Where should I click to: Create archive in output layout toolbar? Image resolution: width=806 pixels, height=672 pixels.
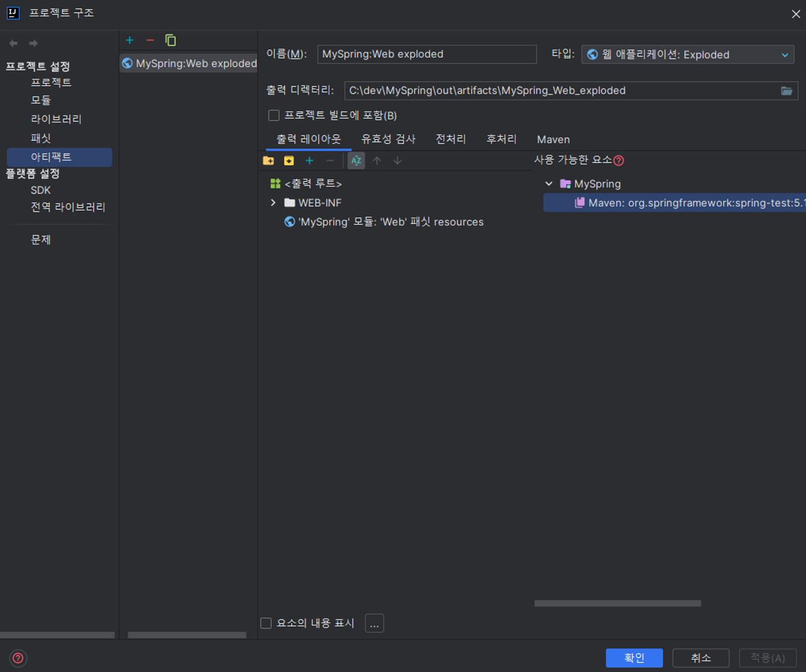(288, 161)
